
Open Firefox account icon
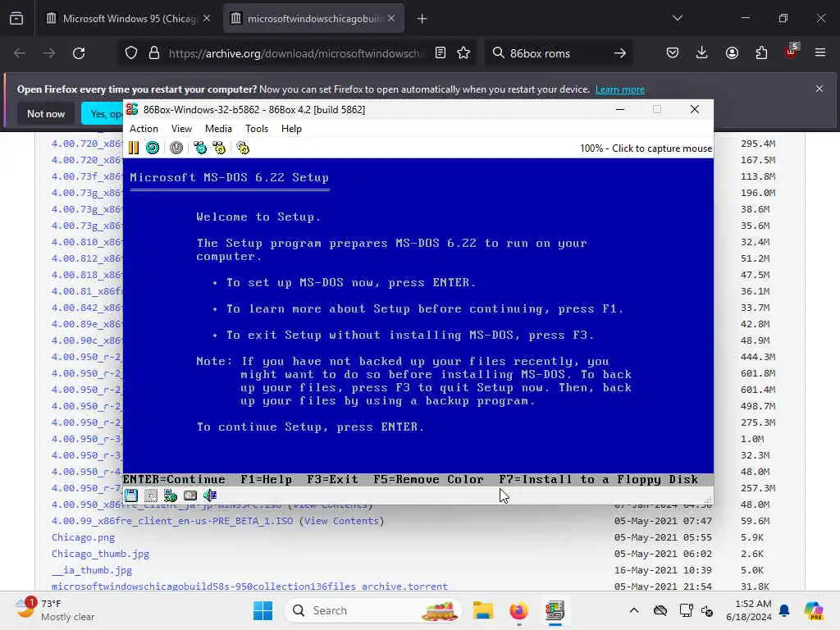732,53
